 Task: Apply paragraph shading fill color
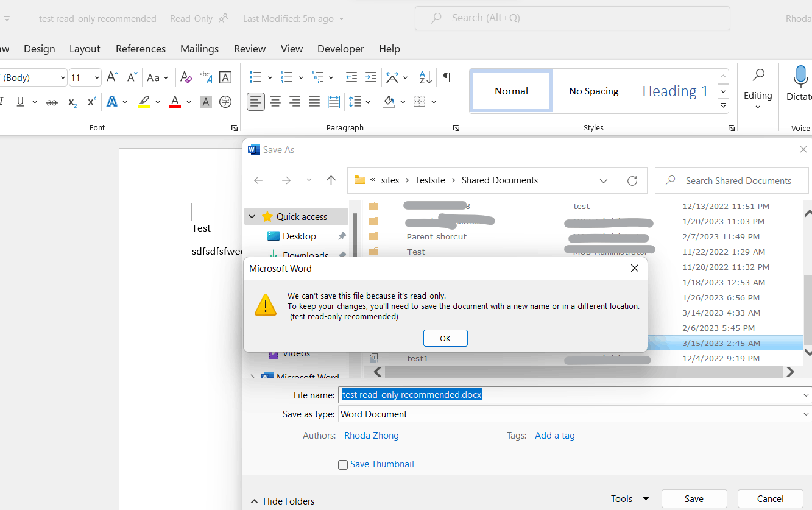(389, 102)
